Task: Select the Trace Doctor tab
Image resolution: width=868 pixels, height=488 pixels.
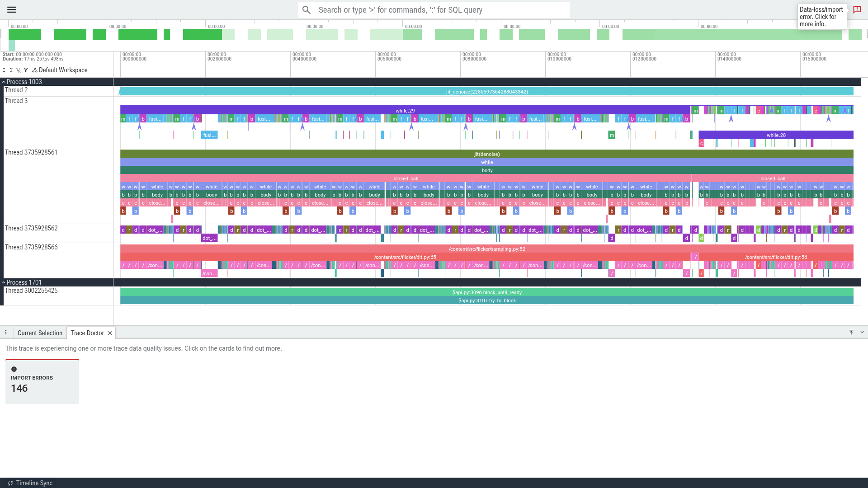Action: coord(87,333)
